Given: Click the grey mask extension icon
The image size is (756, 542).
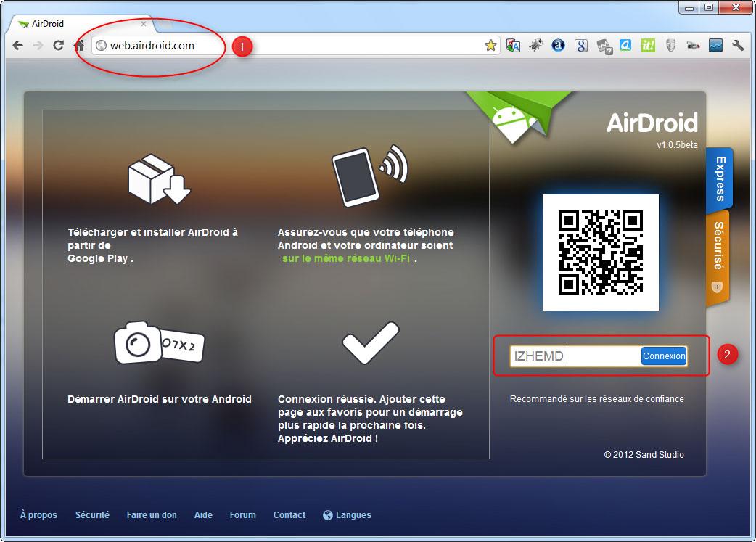Looking at the screenshot, I should [670, 45].
